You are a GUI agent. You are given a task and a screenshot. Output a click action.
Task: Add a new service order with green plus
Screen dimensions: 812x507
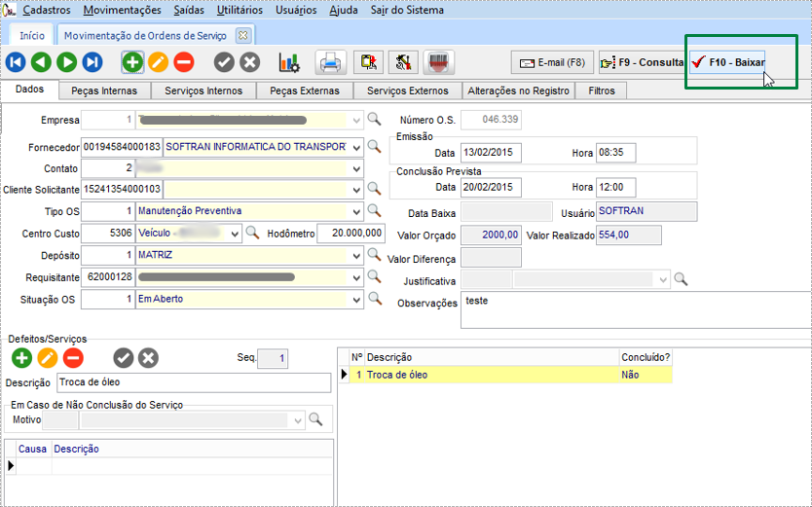132,62
